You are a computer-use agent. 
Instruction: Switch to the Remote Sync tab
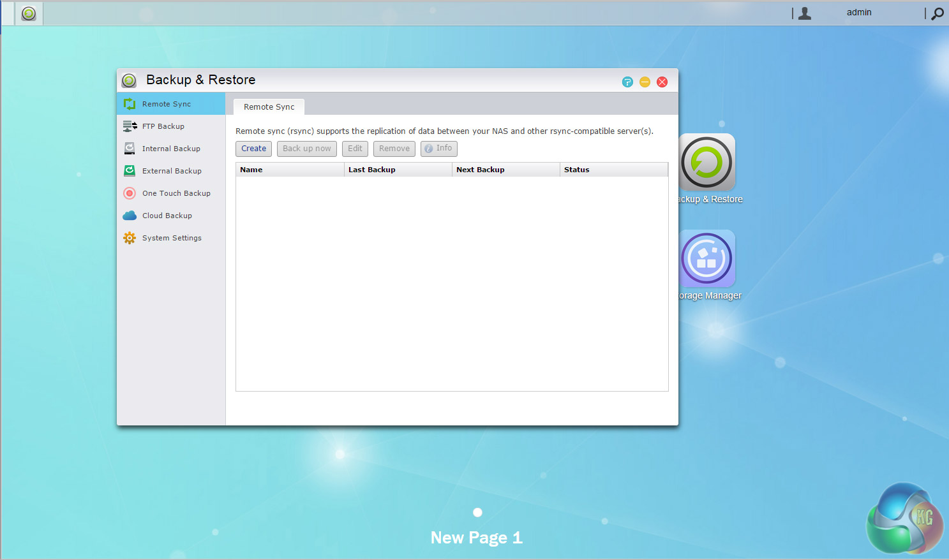click(269, 107)
